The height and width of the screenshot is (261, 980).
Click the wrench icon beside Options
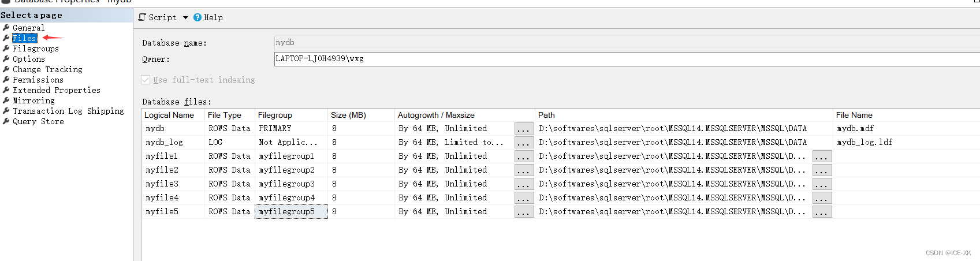point(6,59)
